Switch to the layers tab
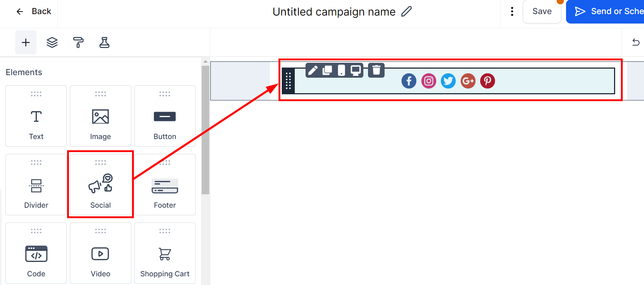 pyautogui.click(x=52, y=43)
